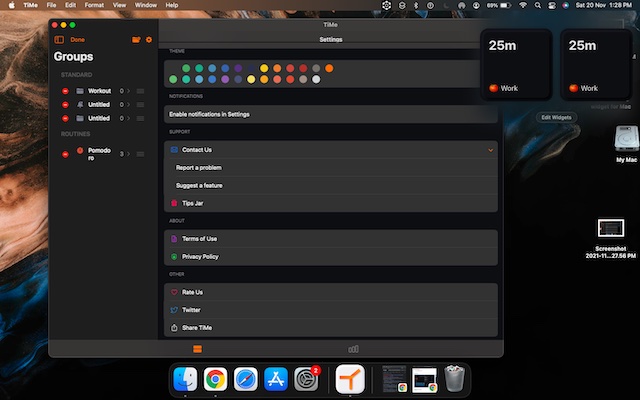Launch Google Chrome from the Dock
Image resolution: width=640 pixels, height=400 pixels.
(216, 379)
